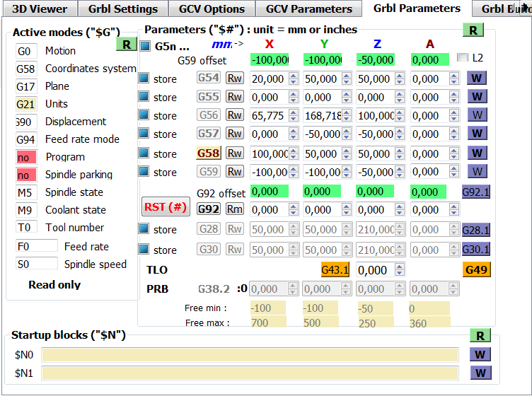Click the $N0 startup block field
This screenshot has width=532, height=396.
(250, 355)
